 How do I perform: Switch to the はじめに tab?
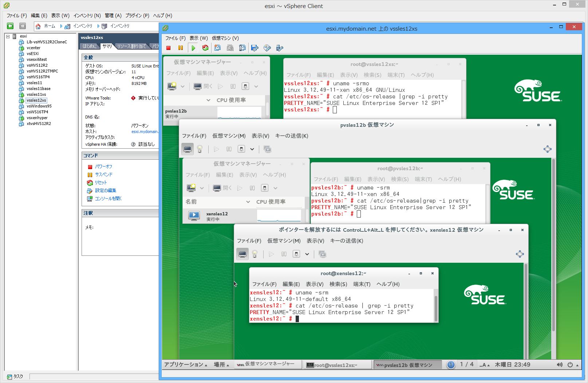[x=90, y=46]
